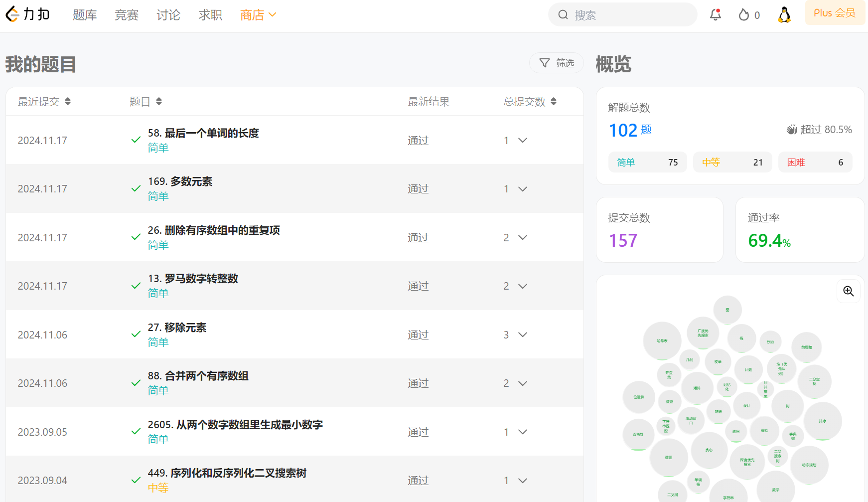The image size is (868, 502).
Task: Open problem 27. 移除元素
Action: click(177, 328)
